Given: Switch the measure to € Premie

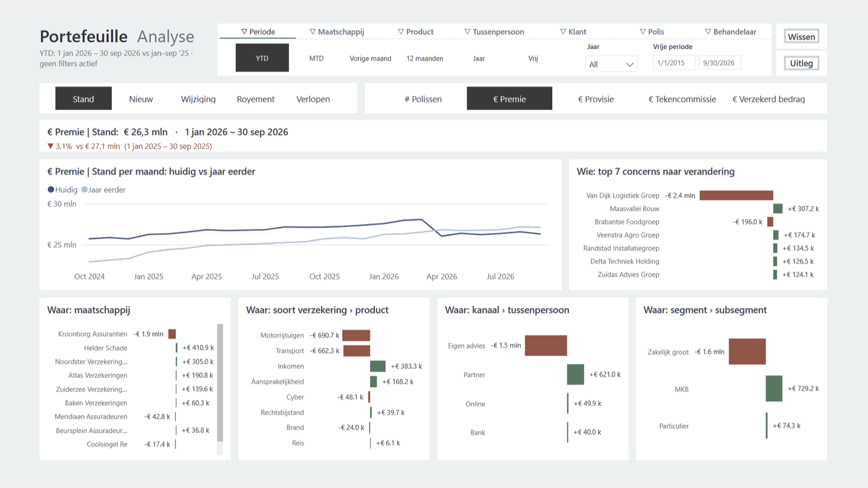Looking at the screenshot, I should click(x=509, y=99).
